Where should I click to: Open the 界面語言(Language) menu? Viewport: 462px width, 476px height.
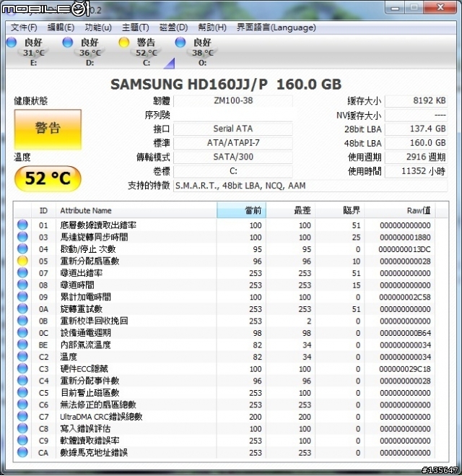click(x=276, y=27)
